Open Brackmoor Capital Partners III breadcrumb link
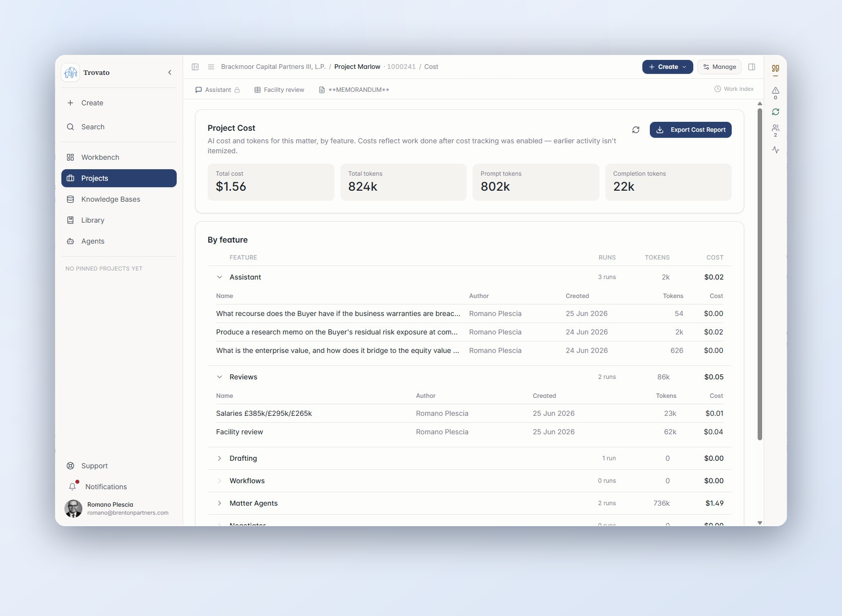842x616 pixels. (x=273, y=67)
